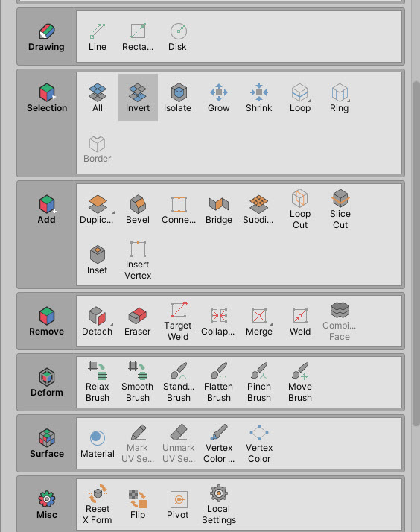Image resolution: width=420 pixels, height=532 pixels.
Task: Flip the face normals
Action: pos(138,504)
